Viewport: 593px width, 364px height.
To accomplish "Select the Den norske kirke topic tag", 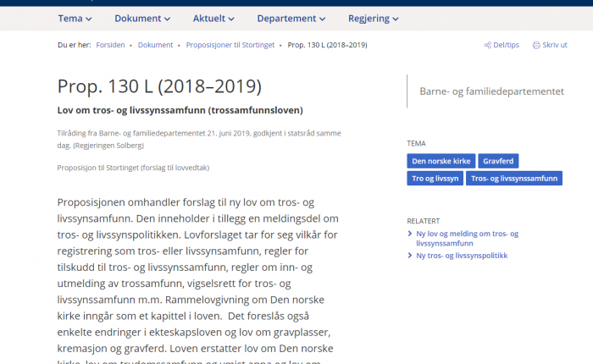I will pos(441,161).
